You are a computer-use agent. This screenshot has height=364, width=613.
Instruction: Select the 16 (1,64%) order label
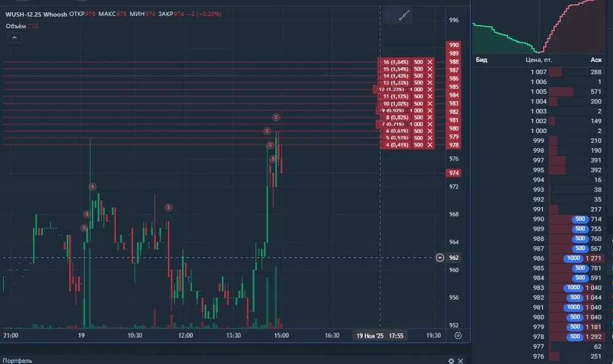[395, 62]
